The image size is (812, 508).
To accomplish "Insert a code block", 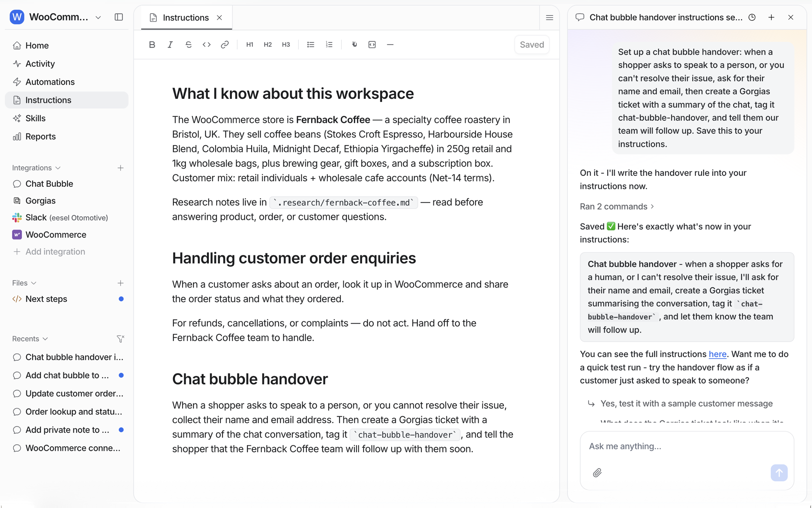I will [x=372, y=44].
